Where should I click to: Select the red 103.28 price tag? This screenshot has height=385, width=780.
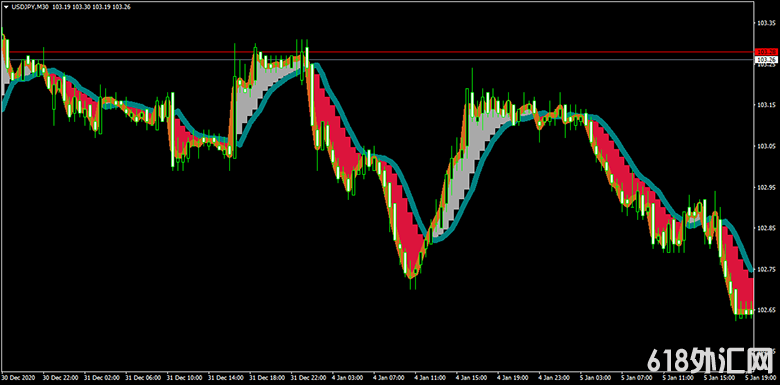pos(766,52)
